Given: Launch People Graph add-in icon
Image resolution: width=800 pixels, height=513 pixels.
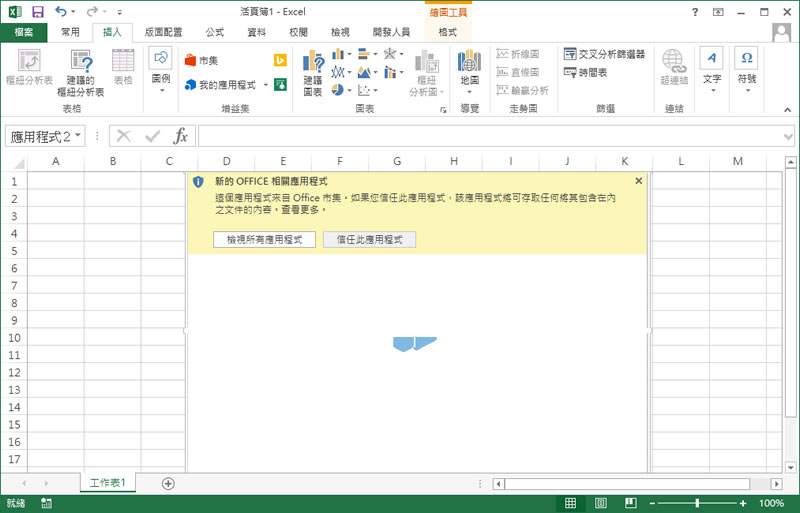Looking at the screenshot, I should tap(280, 84).
